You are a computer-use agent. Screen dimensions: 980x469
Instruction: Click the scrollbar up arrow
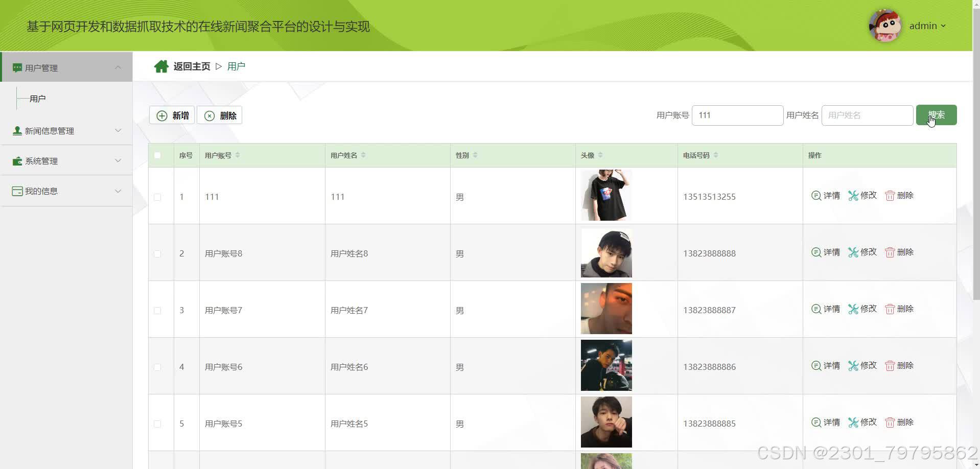[x=976, y=4]
